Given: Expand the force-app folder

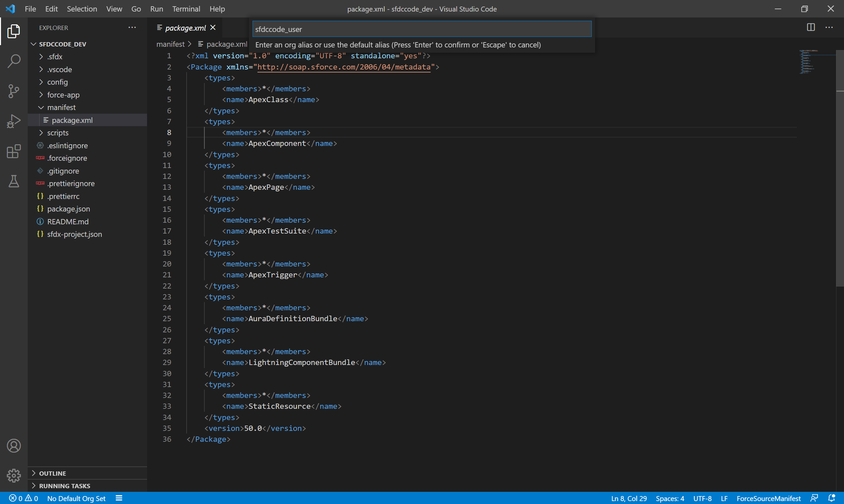Looking at the screenshot, I should pyautogui.click(x=63, y=95).
